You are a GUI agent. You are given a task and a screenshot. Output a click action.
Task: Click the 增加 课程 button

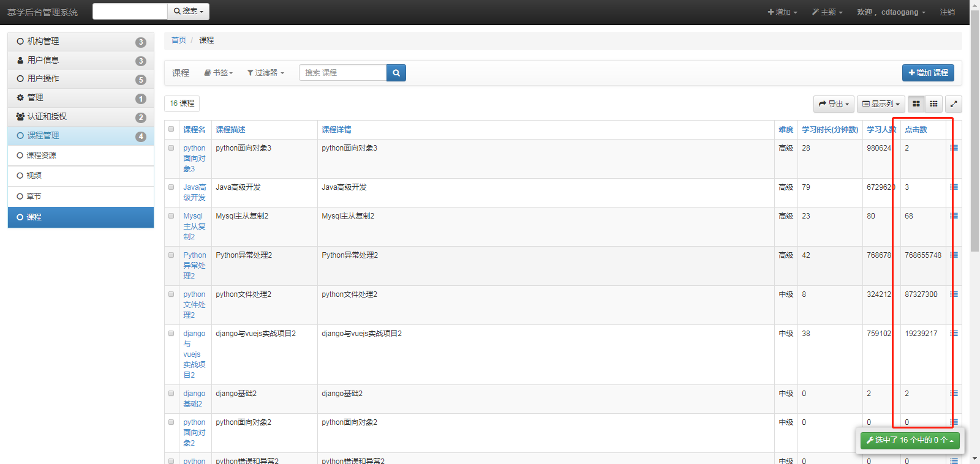[928, 73]
